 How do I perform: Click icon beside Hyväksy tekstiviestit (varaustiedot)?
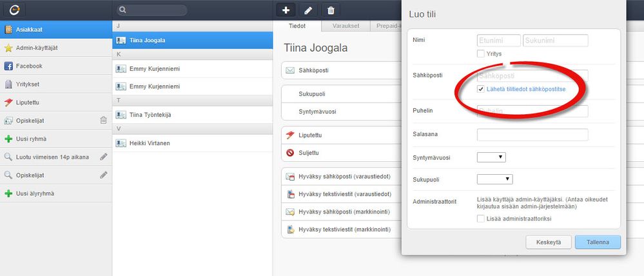coord(290,194)
